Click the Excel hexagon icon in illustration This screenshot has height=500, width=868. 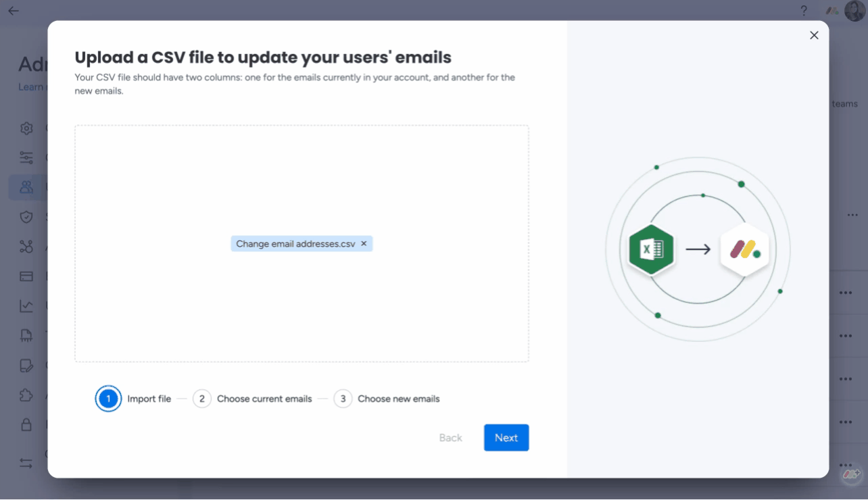click(651, 250)
